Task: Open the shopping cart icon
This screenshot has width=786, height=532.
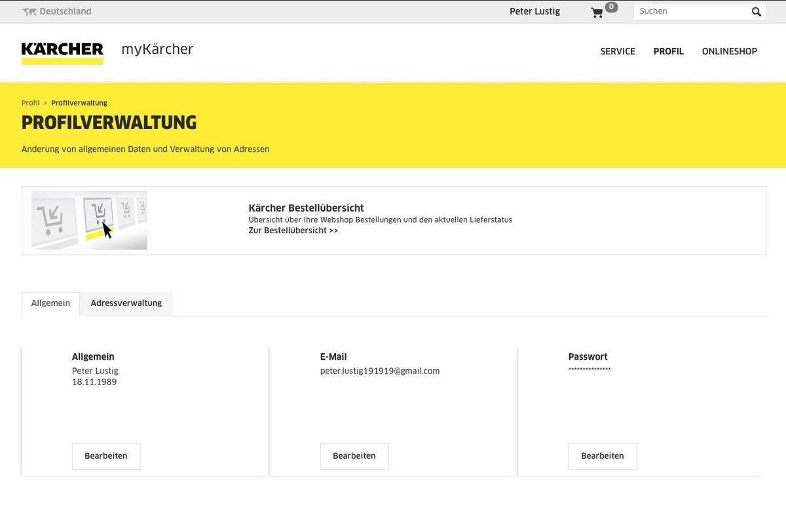Action: tap(597, 12)
